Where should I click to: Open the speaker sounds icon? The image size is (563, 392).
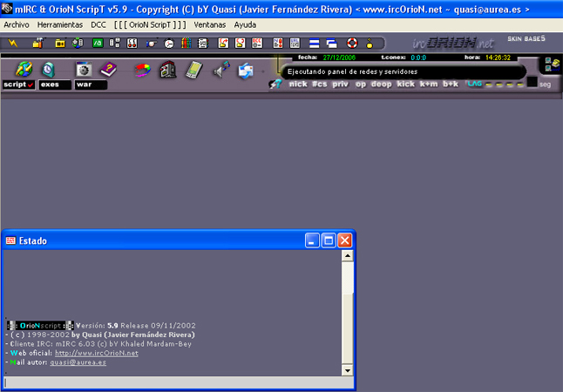click(x=221, y=70)
